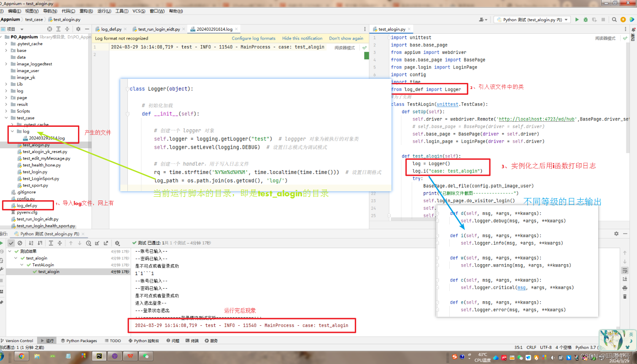Image resolution: width=637 pixels, height=364 pixels.
Task: Open the VCS(S) menu
Action: click(139, 11)
